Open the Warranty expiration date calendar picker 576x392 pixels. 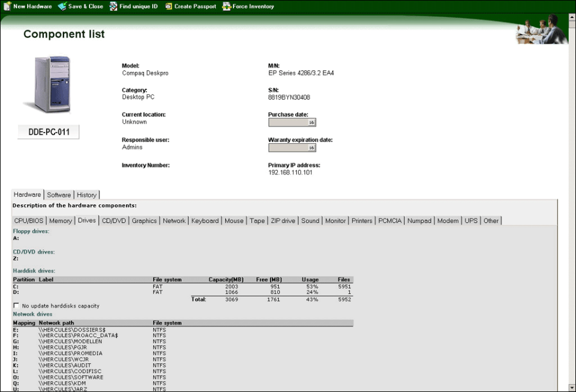pos(311,147)
